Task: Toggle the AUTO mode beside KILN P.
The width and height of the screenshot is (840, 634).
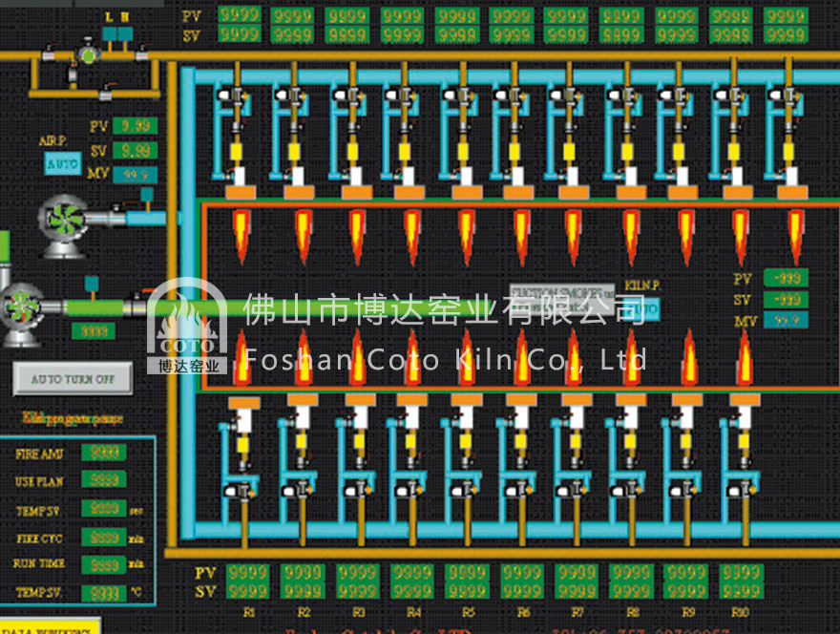Action: (642, 309)
